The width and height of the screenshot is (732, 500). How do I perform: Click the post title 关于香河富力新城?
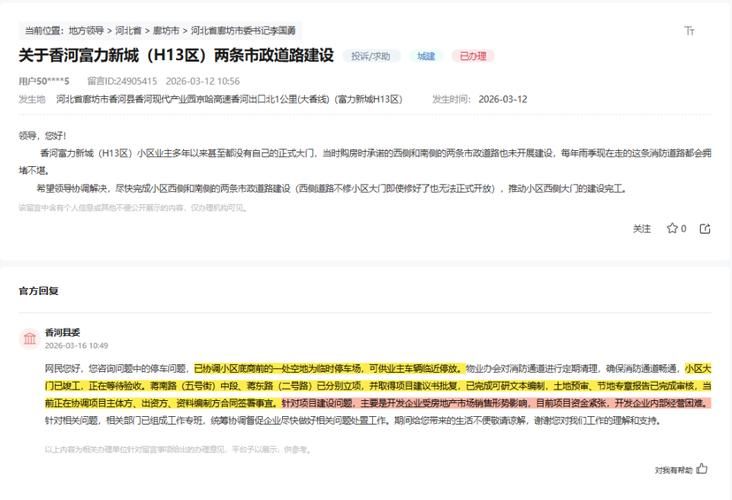[176, 55]
